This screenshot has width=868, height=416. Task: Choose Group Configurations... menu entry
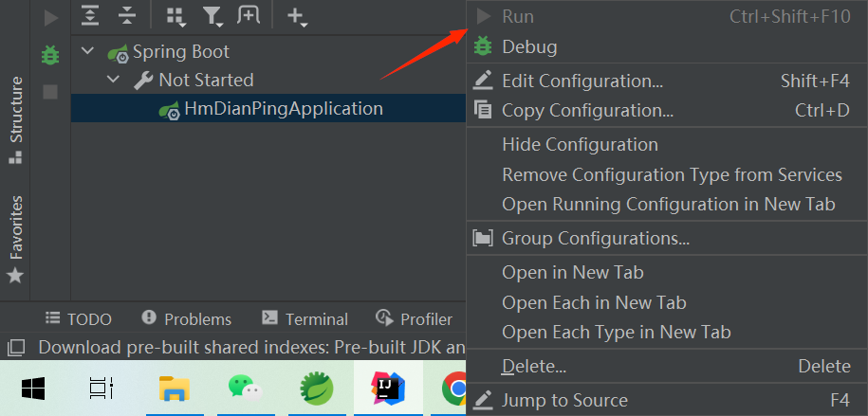667,239
